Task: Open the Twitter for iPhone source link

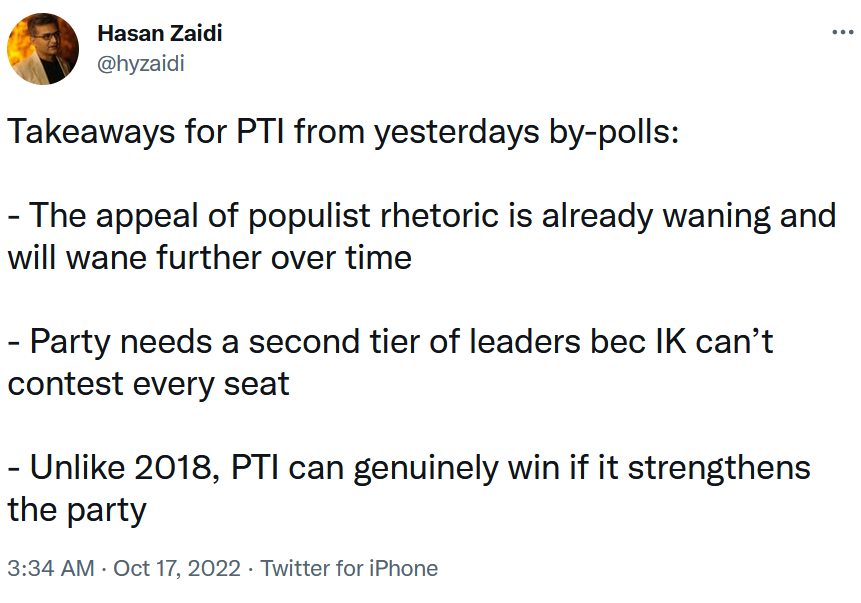Action: 349,568
